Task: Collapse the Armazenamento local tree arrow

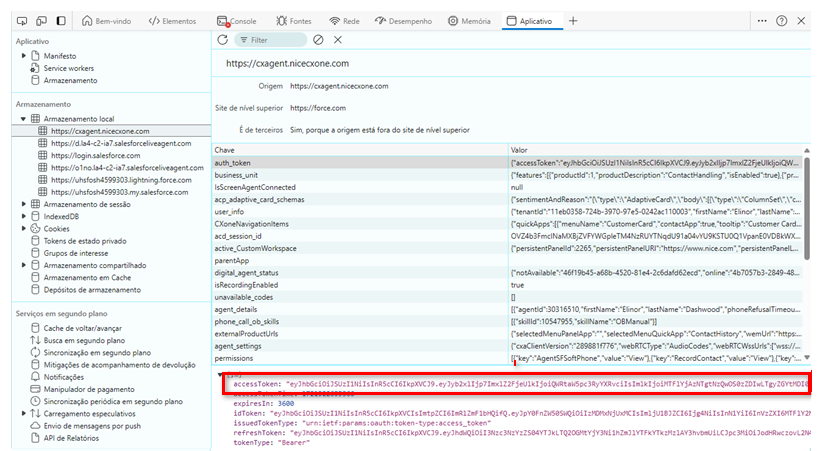Action: (x=23, y=119)
